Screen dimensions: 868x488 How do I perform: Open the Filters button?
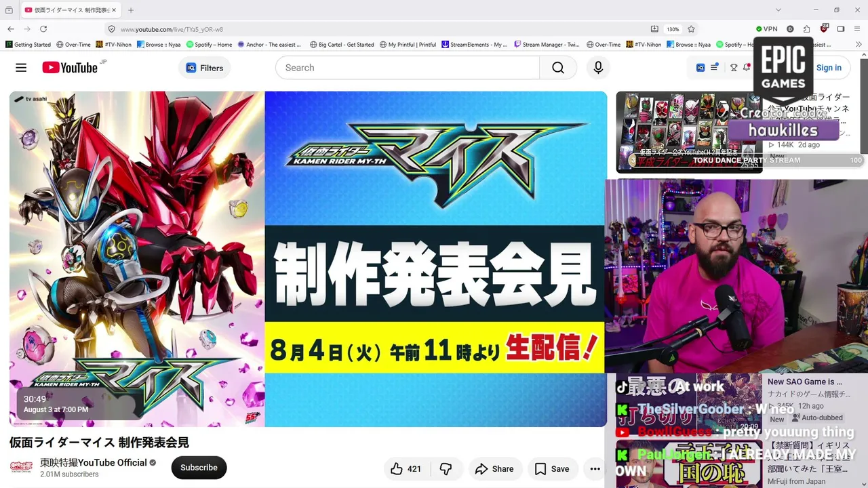[x=204, y=68]
